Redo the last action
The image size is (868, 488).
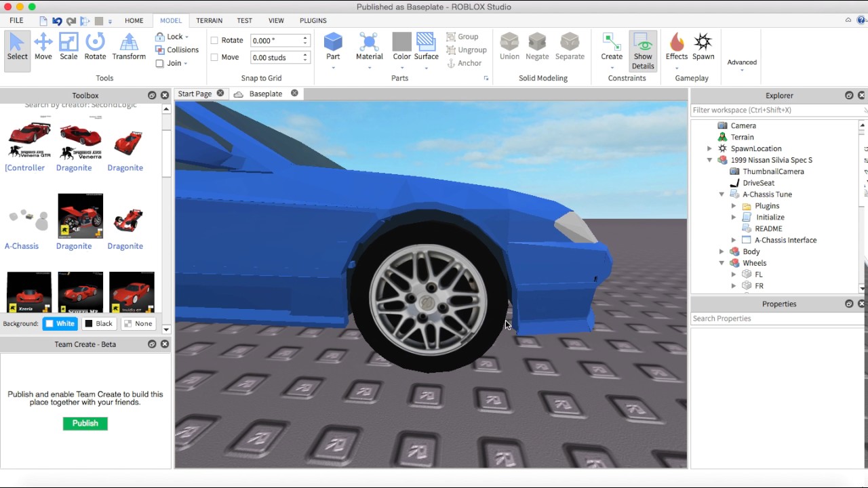[x=71, y=21]
